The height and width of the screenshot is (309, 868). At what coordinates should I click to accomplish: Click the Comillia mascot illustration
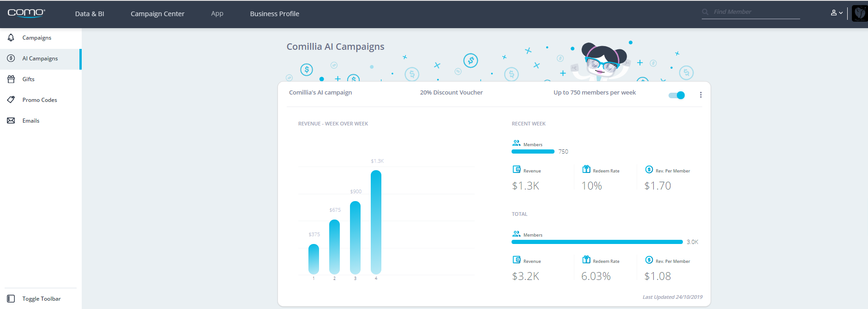point(602,62)
